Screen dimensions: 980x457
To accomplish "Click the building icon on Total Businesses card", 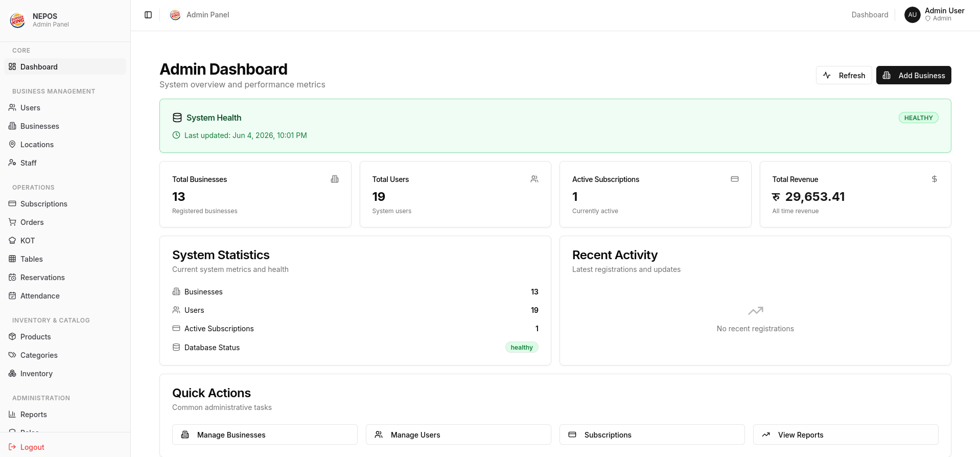I will 335,179.
